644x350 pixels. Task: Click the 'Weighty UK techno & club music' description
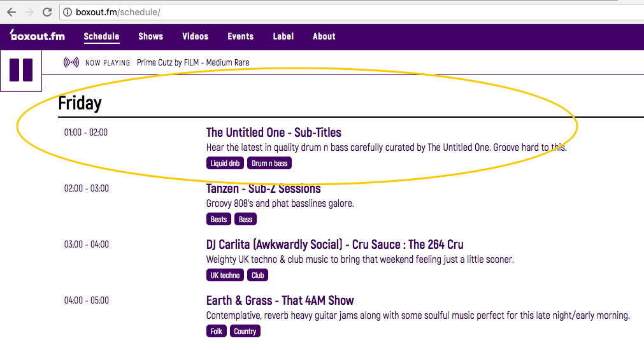[360, 260]
